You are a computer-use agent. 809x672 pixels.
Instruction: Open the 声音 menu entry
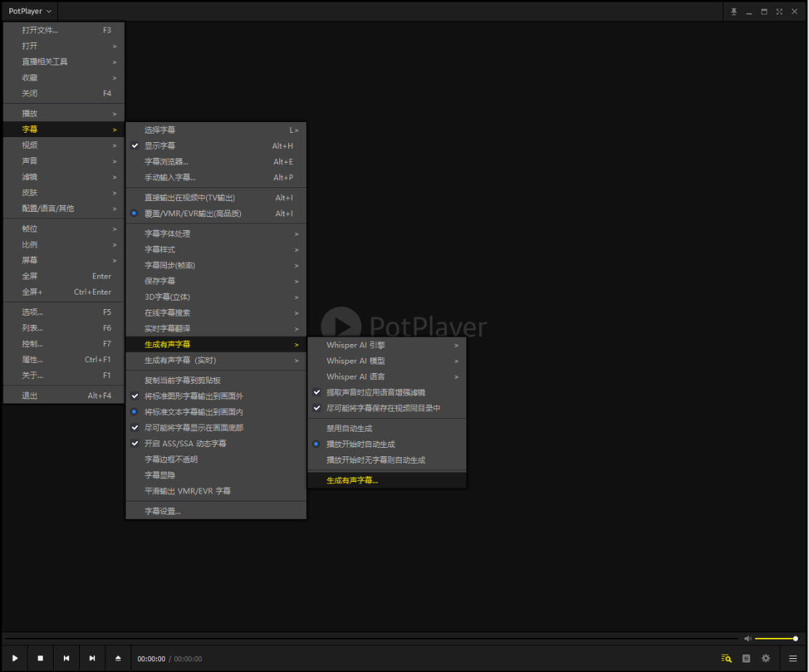click(64, 161)
